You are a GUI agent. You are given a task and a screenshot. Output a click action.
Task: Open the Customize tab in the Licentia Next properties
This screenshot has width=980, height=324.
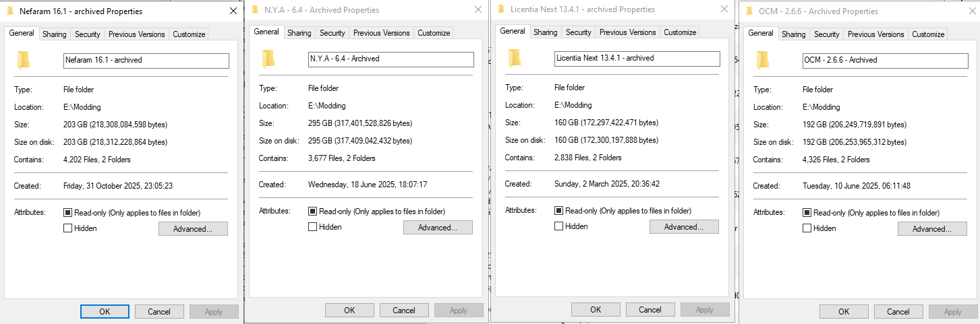click(680, 32)
